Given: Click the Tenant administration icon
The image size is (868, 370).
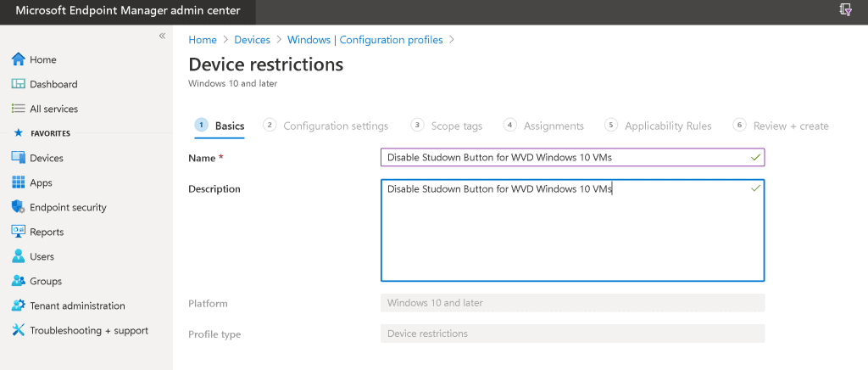Looking at the screenshot, I should pos(19,306).
